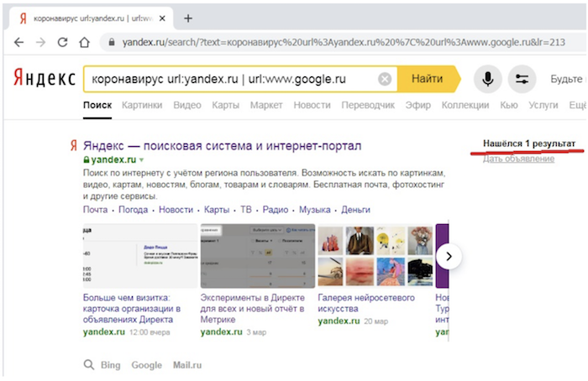
Task: Open the Новости sitelink under the result
Action: click(176, 210)
